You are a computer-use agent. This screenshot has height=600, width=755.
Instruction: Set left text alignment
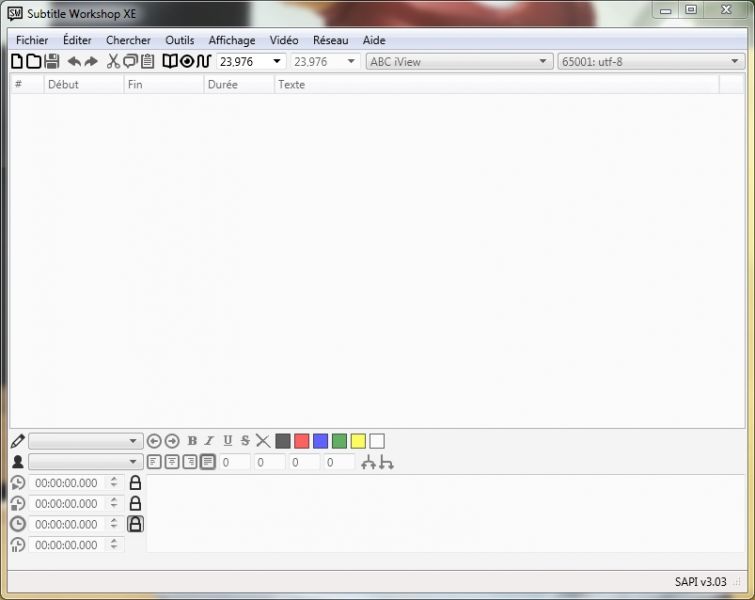[x=154, y=462]
